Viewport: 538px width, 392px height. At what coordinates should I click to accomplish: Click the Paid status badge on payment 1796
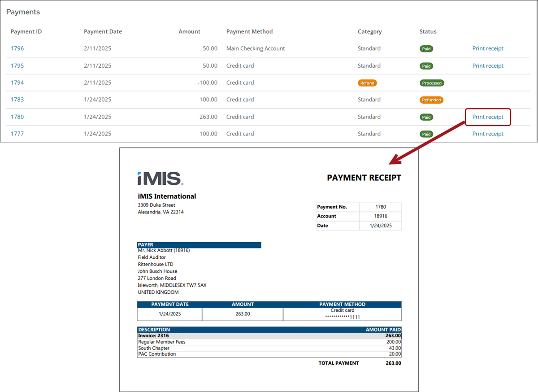[x=426, y=48]
